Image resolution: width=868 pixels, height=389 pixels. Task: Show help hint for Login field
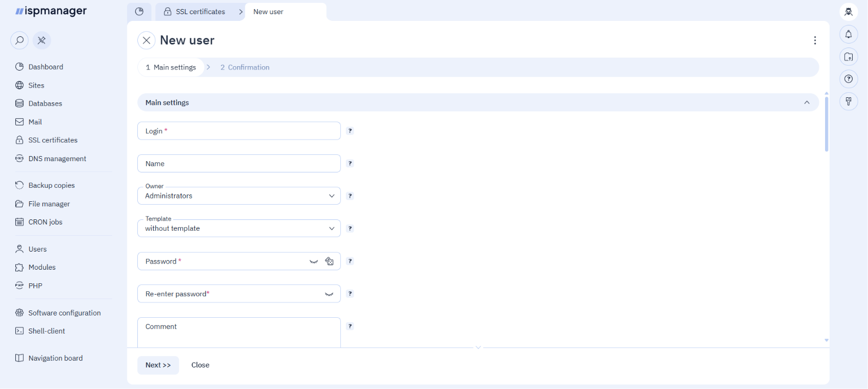[350, 131]
